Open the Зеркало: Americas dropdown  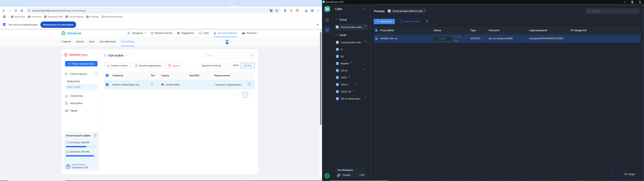(214, 66)
